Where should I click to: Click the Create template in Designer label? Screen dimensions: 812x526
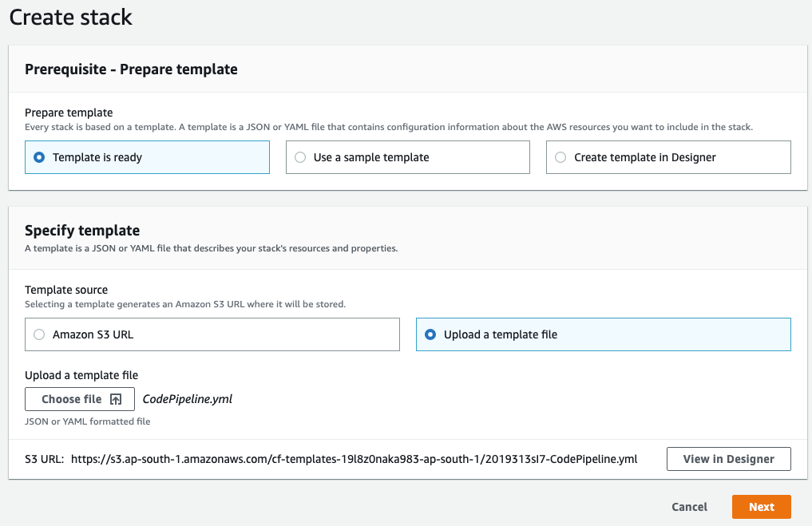tap(645, 157)
